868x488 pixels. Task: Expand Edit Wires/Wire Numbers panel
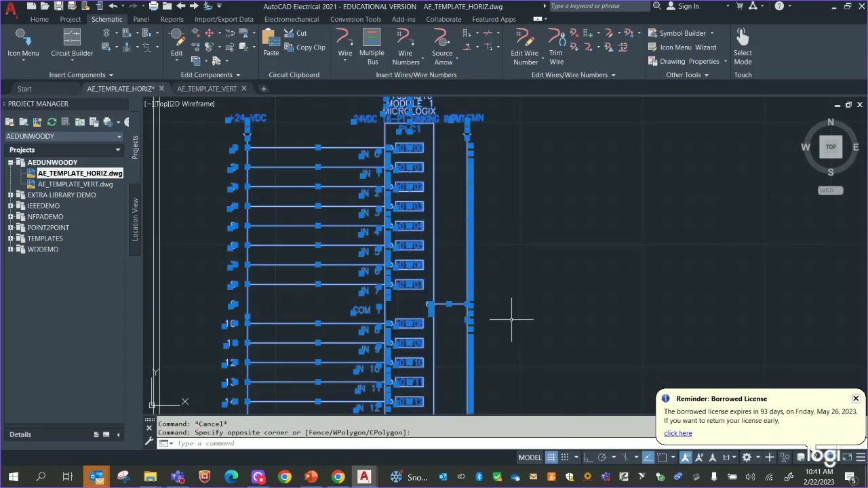pos(573,75)
